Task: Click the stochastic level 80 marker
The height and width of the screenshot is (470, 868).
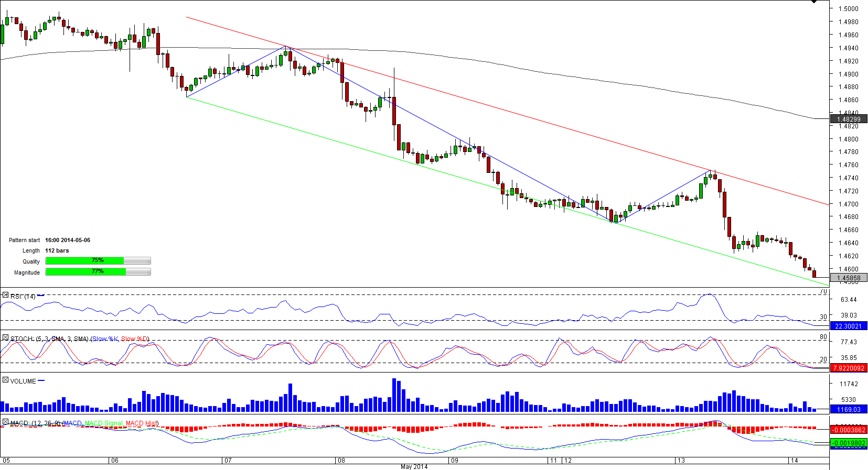Action: click(823, 337)
